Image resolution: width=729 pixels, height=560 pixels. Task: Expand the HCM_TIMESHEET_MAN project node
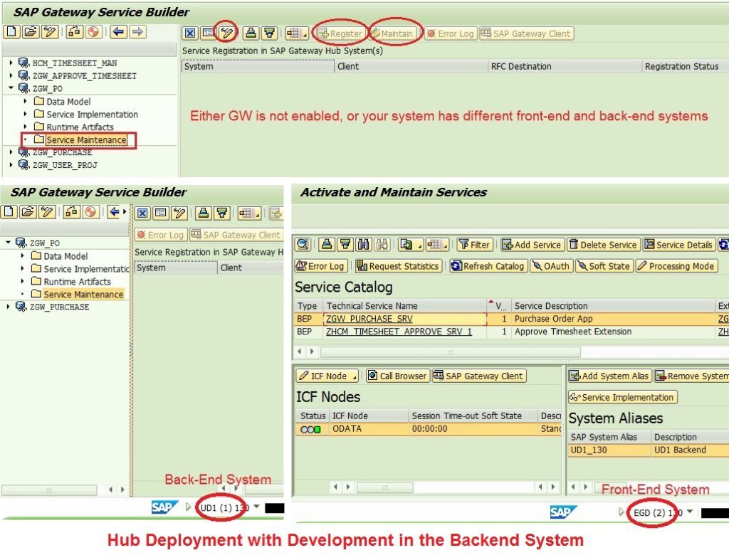click(x=11, y=63)
